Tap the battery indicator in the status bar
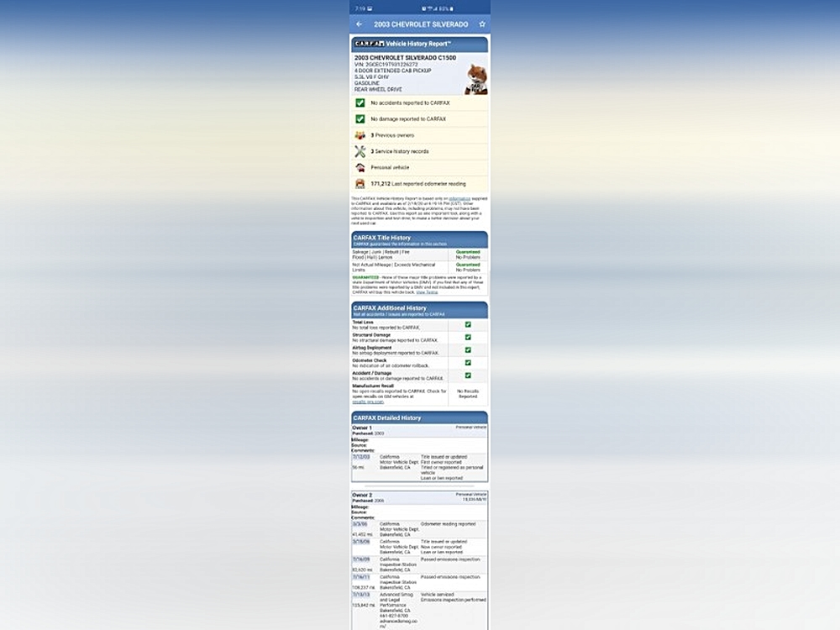 pyautogui.click(x=451, y=8)
